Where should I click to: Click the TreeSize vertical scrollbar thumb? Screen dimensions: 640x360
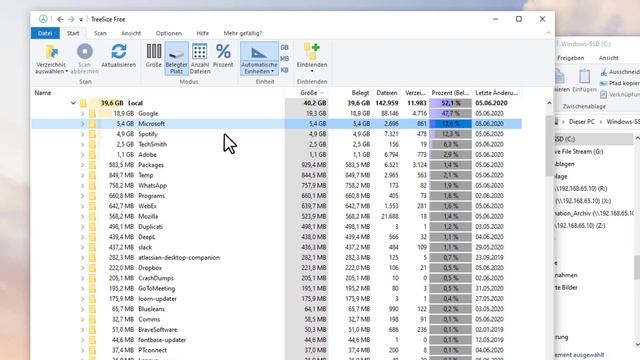[x=549, y=145]
